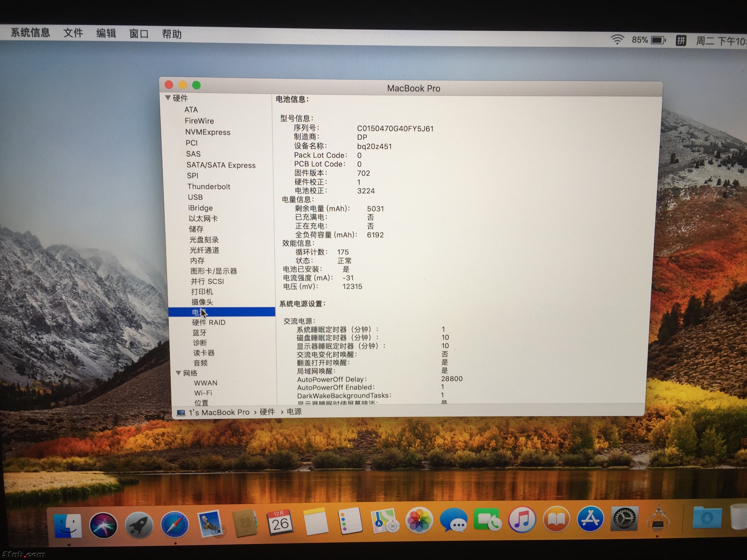Select 硬件 RAID in the sidebar
This screenshot has height=560, width=747.
coord(209,322)
